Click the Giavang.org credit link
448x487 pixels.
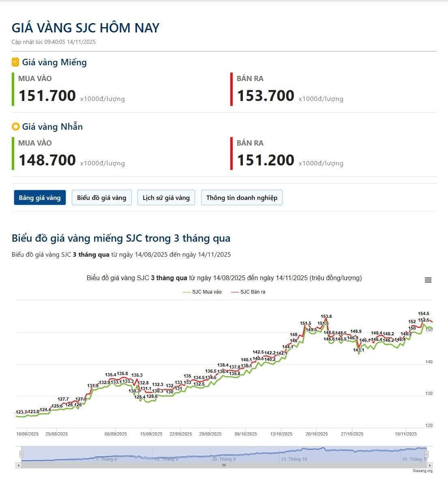pos(422,471)
